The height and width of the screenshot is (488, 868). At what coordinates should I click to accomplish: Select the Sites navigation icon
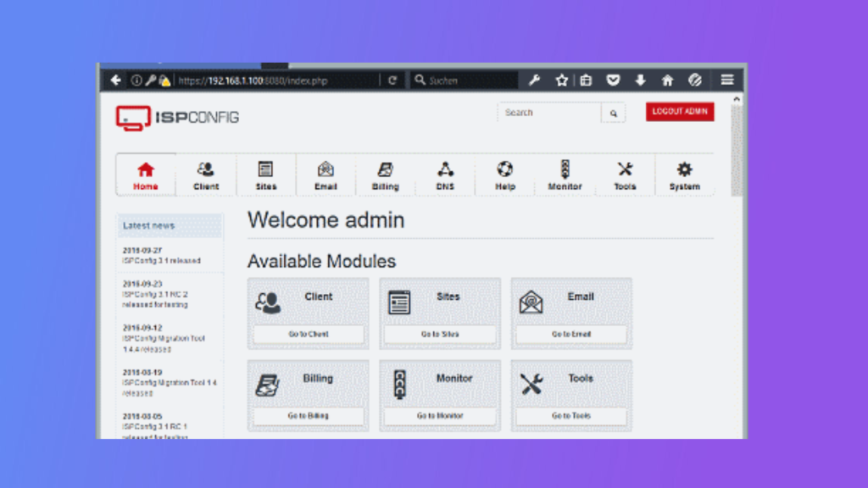click(x=265, y=169)
